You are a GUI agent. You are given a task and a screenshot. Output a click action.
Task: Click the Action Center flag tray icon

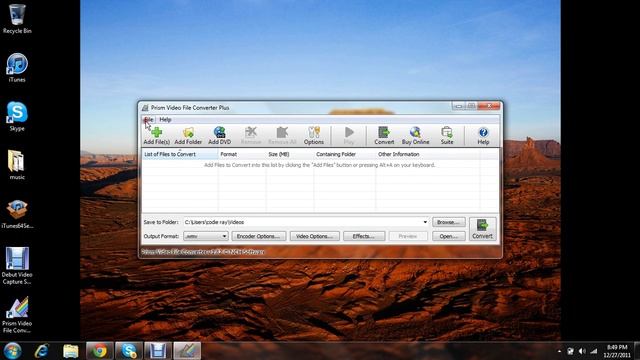(x=571, y=351)
